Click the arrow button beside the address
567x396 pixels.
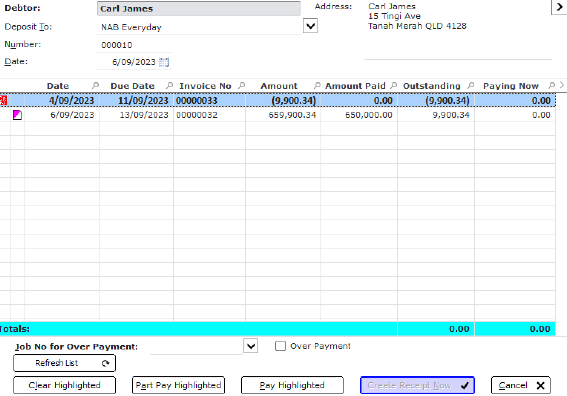pos(559,7)
